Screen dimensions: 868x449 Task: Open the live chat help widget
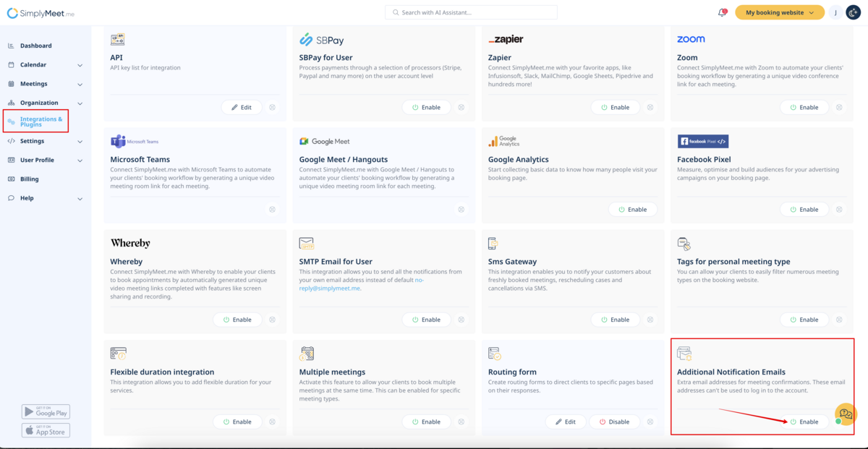coord(846,414)
